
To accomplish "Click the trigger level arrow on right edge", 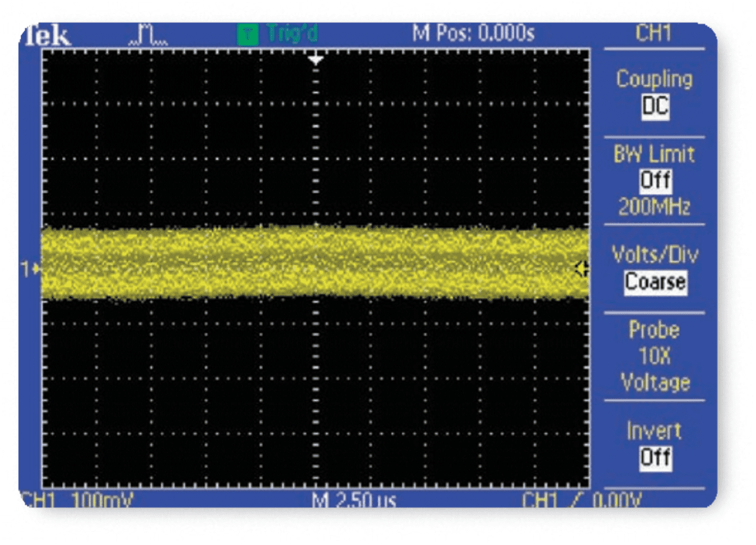I will (x=581, y=269).
